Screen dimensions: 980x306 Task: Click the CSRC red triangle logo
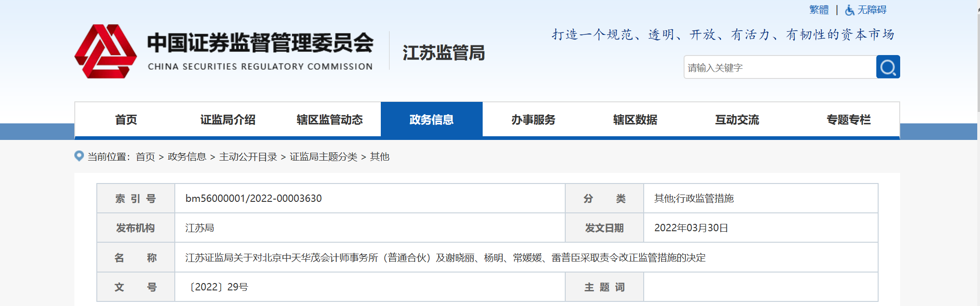tap(106, 52)
